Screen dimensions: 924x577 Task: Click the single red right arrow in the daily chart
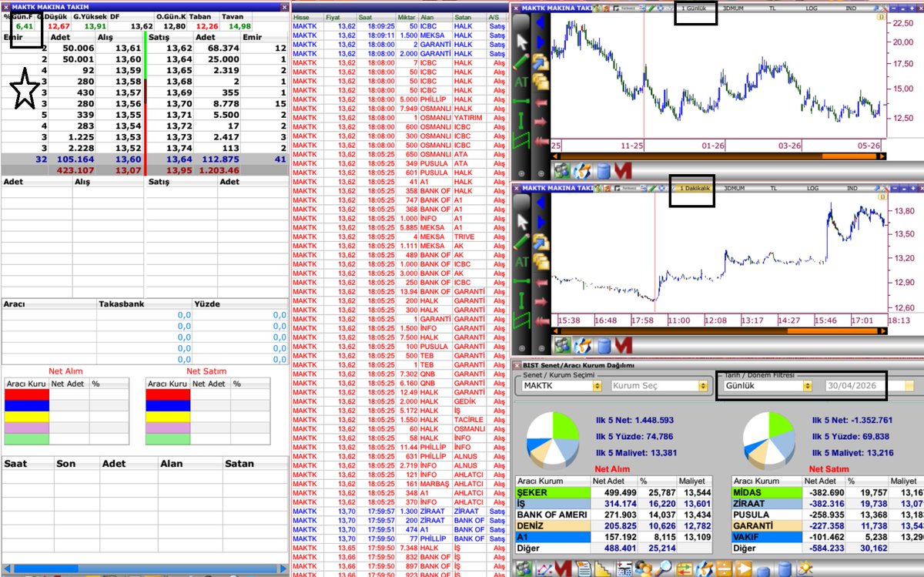click(541, 122)
